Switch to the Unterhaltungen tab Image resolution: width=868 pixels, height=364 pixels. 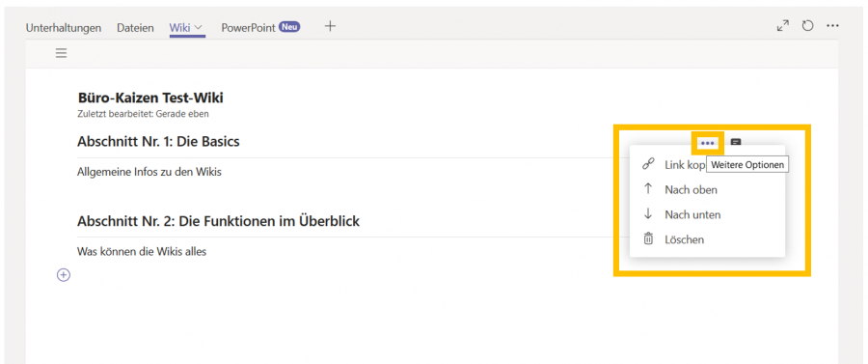click(64, 28)
